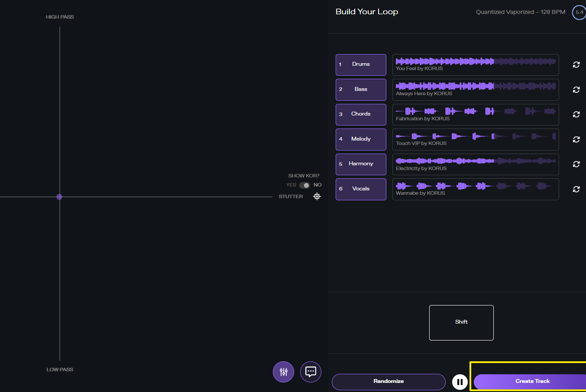Toggle the Bass track pad

pyautogui.click(x=361, y=90)
